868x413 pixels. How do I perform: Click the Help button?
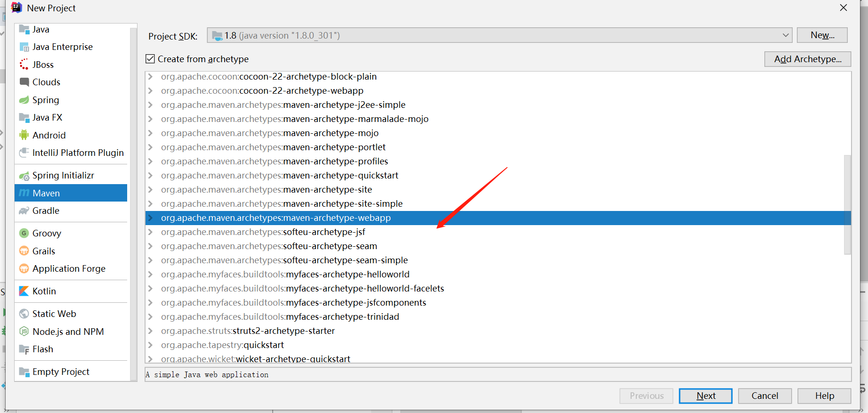point(825,396)
